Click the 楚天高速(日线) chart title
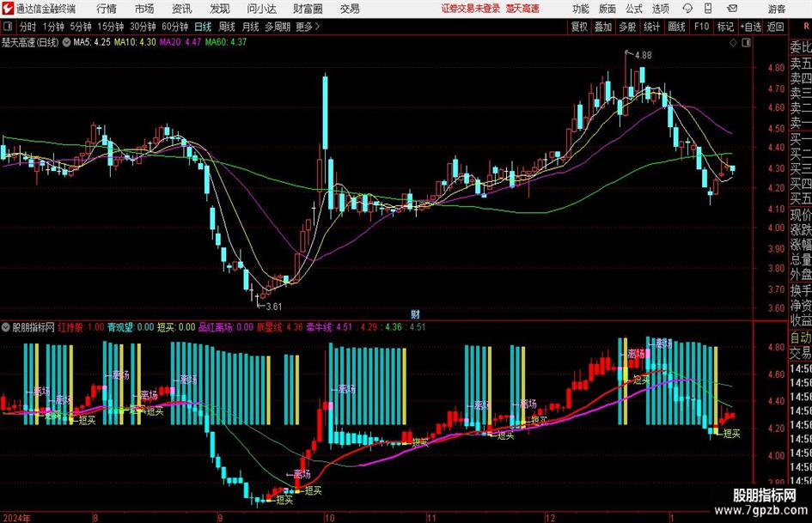The height and width of the screenshot is (523, 812). click(x=31, y=42)
